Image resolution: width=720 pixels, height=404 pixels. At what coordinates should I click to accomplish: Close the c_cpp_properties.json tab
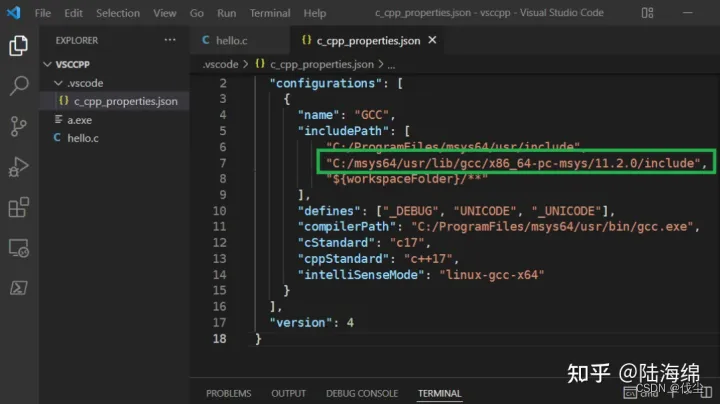(x=432, y=40)
